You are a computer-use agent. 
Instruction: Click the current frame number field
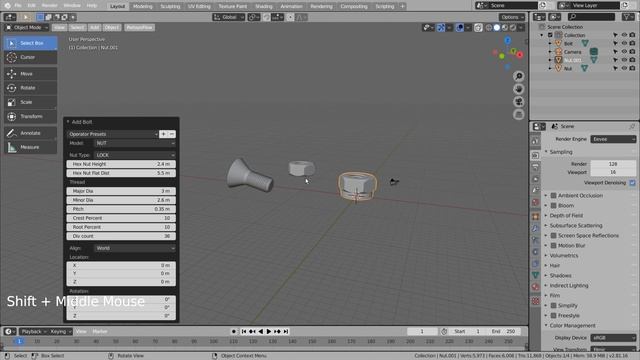coord(422,331)
